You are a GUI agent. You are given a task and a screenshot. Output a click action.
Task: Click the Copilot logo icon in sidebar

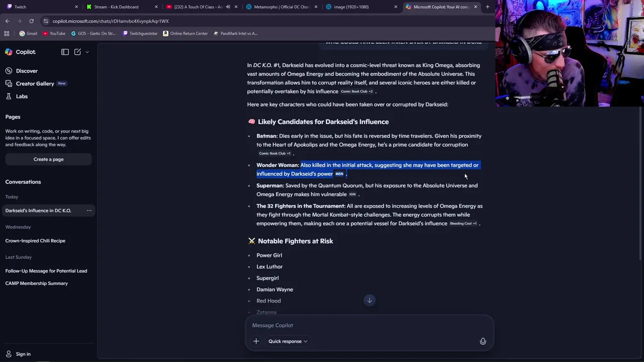point(9,52)
